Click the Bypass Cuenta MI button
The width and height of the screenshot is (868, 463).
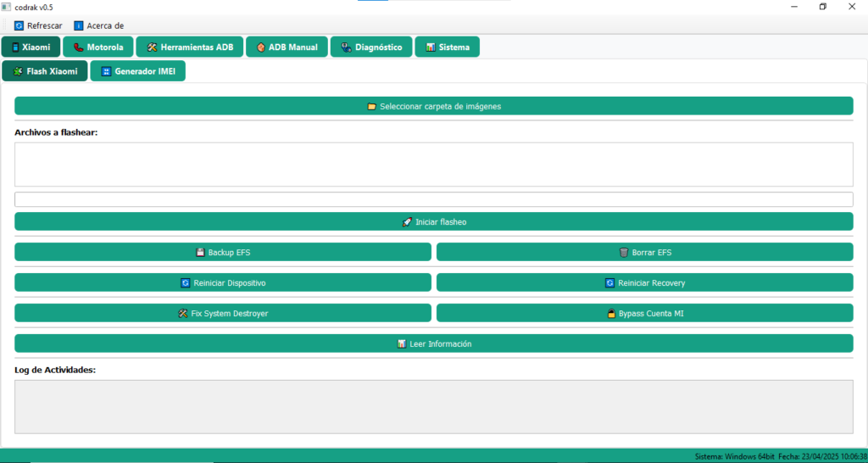645,314
